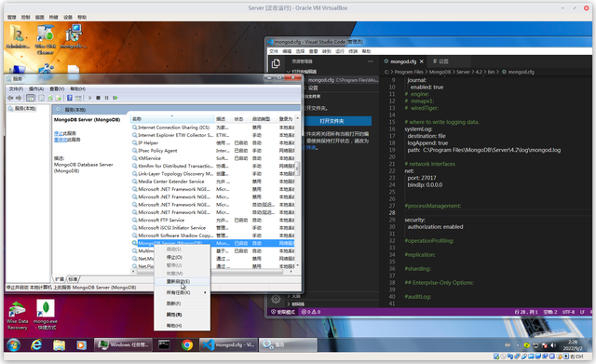This screenshot has height=364, width=596.
Task: Click the Pause Service icon in toolbar
Action: point(106,98)
